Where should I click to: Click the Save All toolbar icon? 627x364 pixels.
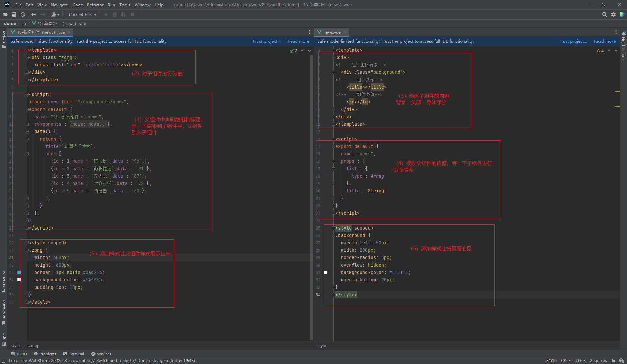click(14, 14)
